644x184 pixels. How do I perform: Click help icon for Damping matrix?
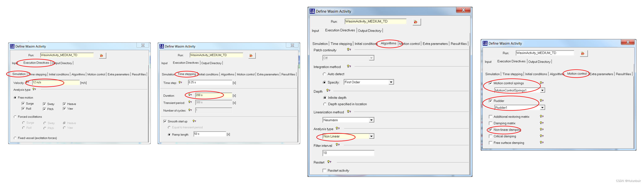(x=542, y=123)
